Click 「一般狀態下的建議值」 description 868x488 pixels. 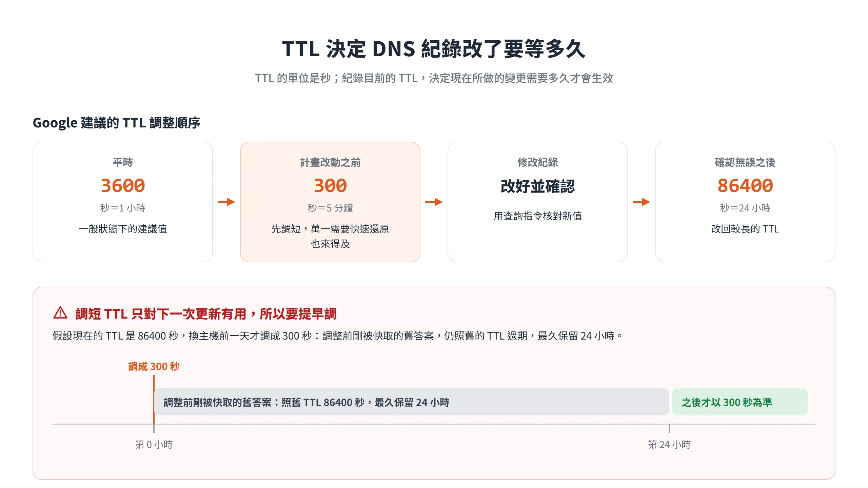point(123,229)
